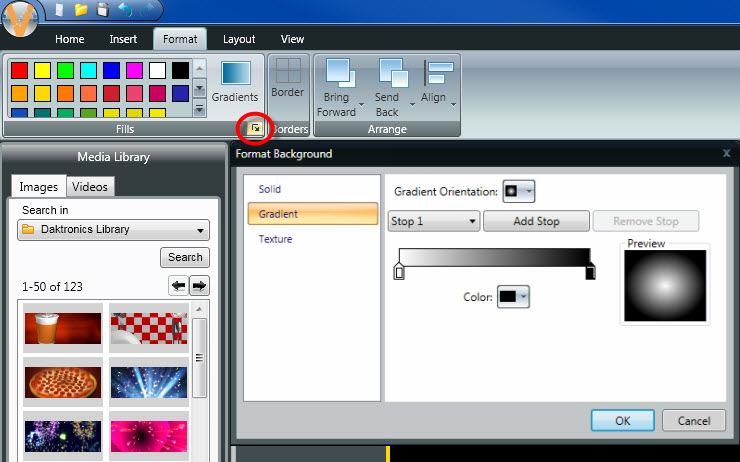Click the Save icon in quick access toolbar
The width and height of the screenshot is (740, 462).
[x=102, y=10]
